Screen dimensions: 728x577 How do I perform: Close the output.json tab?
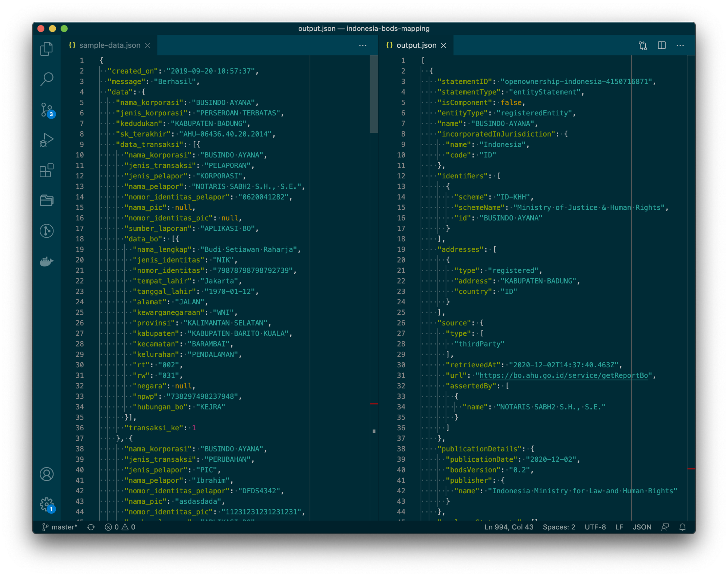point(444,46)
